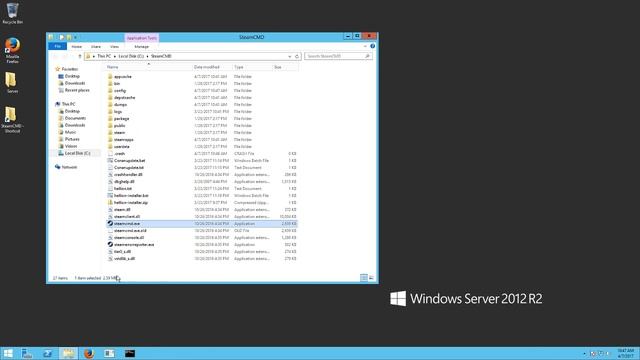Open Firefox from the taskbar

click(89, 353)
